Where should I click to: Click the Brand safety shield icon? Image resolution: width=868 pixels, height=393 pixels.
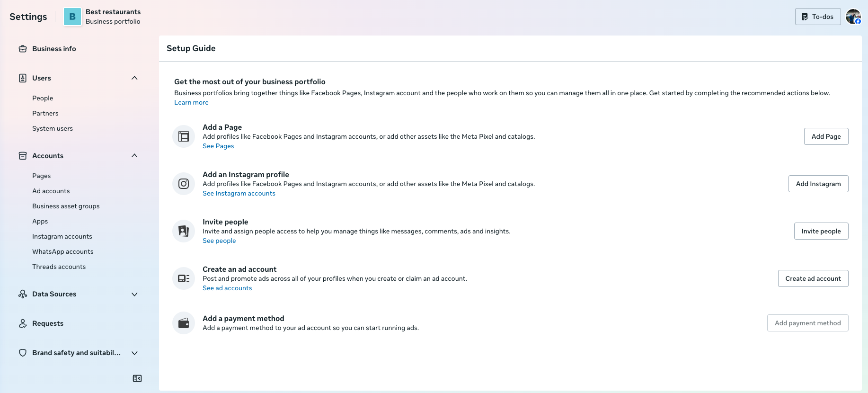point(23,353)
